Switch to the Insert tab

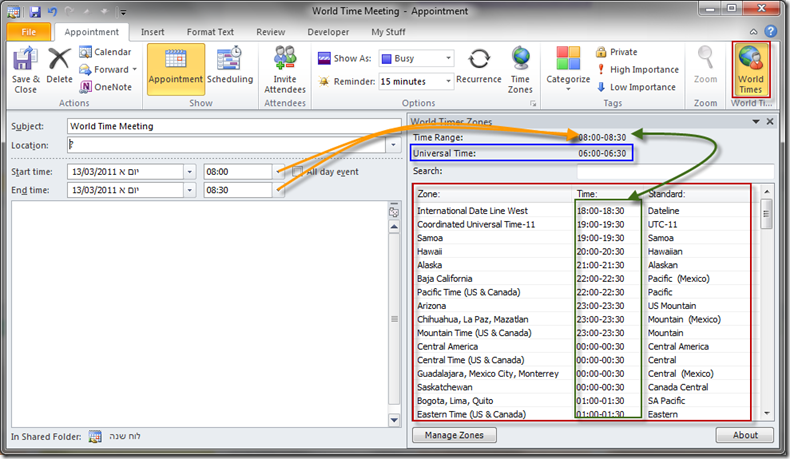click(153, 32)
